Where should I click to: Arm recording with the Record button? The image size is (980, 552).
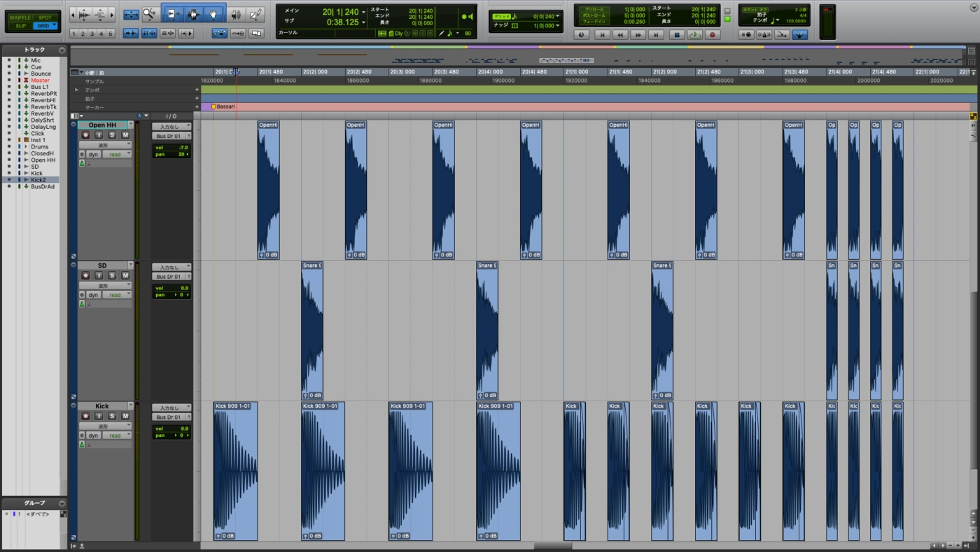[713, 34]
